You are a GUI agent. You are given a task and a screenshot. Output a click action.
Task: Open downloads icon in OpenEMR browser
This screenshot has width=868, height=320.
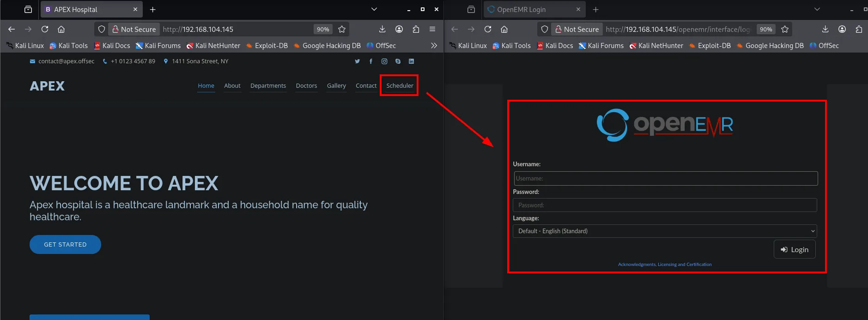[x=825, y=29]
